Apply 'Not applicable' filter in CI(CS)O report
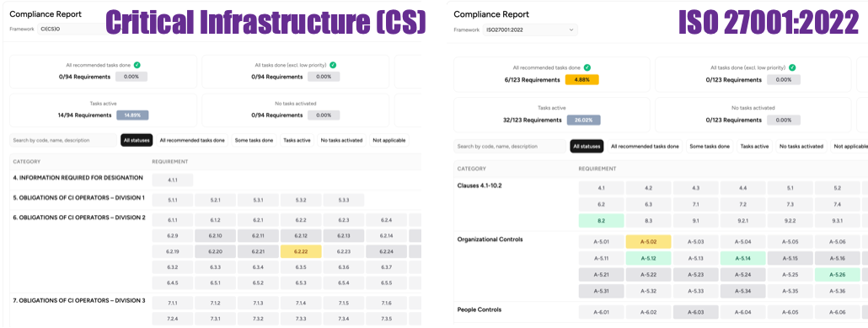The image size is (868, 328). coord(389,140)
